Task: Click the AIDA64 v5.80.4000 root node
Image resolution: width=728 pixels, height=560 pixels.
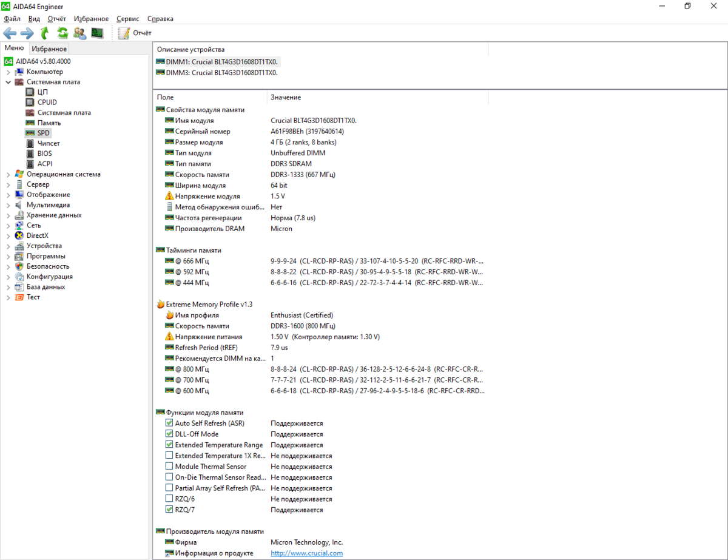Action: coord(43,61)
